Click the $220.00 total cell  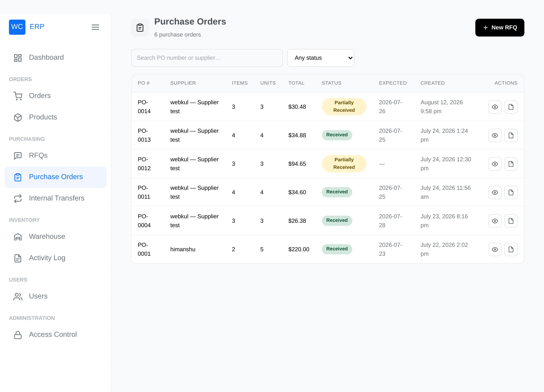(x=299, y=249)
